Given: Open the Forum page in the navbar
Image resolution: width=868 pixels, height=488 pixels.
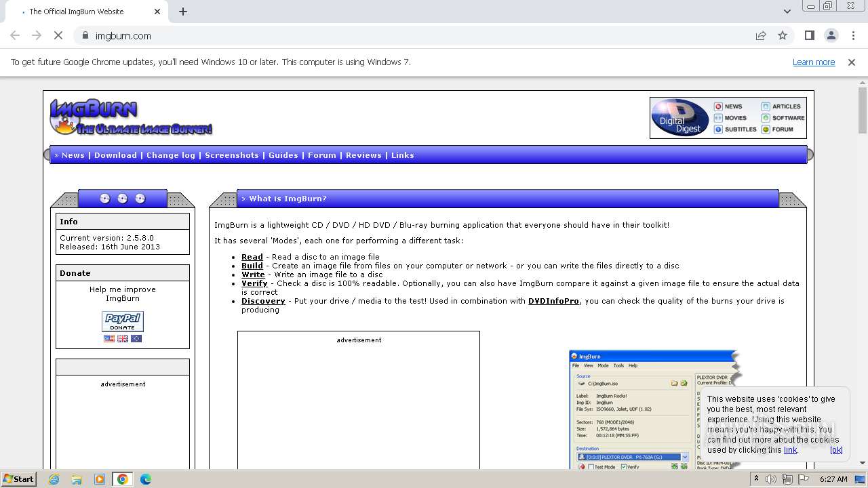Looking at the screenshot, I should 322,155.
